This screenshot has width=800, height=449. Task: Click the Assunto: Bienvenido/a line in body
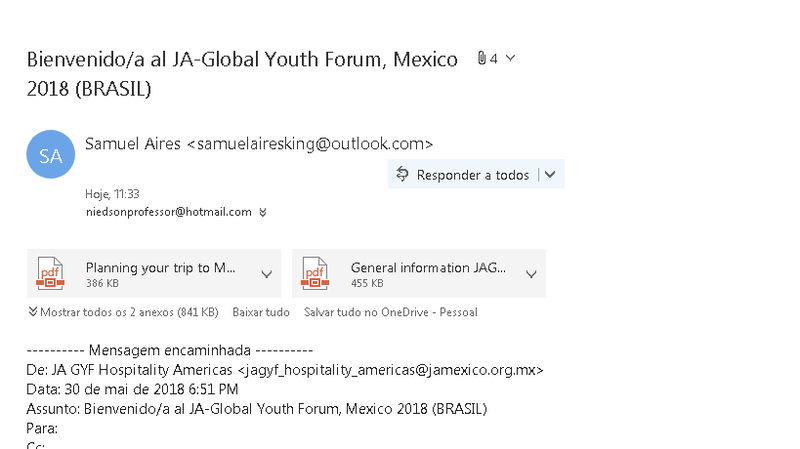pyautogui.click(x=257, y=409)
